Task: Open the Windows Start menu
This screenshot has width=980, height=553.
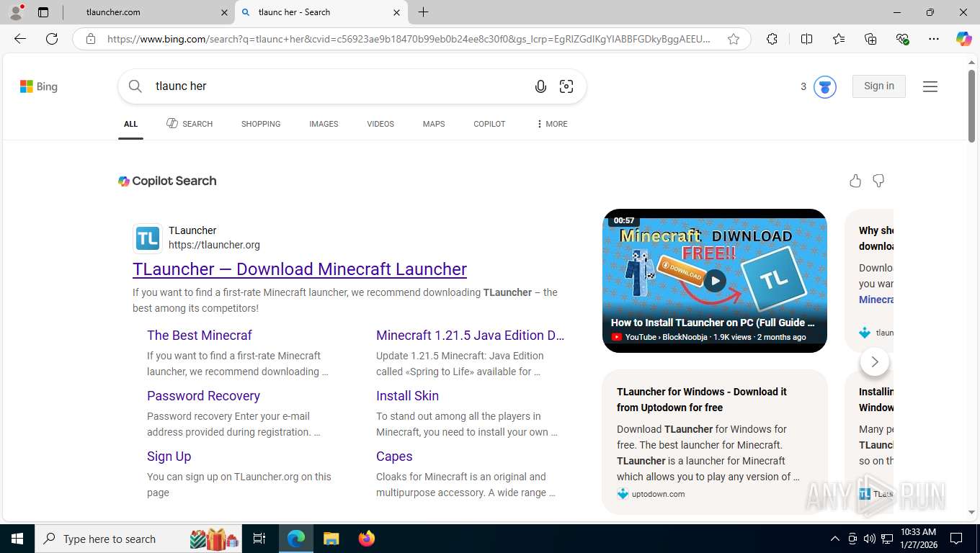Action: point(17,539)
